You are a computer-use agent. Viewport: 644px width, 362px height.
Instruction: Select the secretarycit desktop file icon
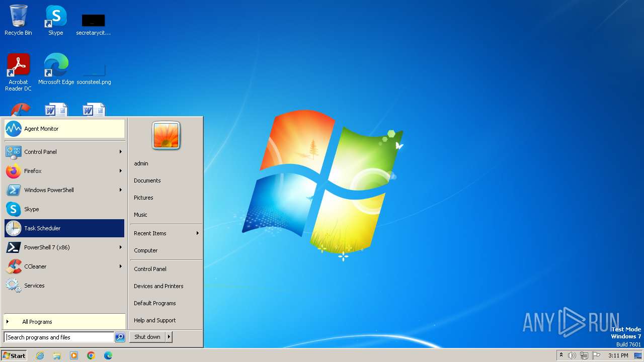click(94, 24)
